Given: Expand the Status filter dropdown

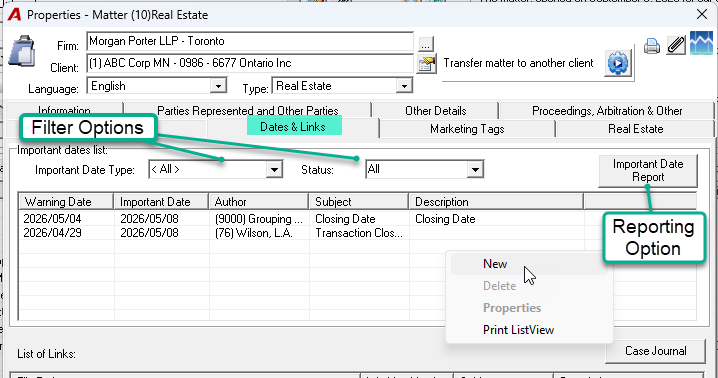Looking at the screenshot, I should (475, 170).
